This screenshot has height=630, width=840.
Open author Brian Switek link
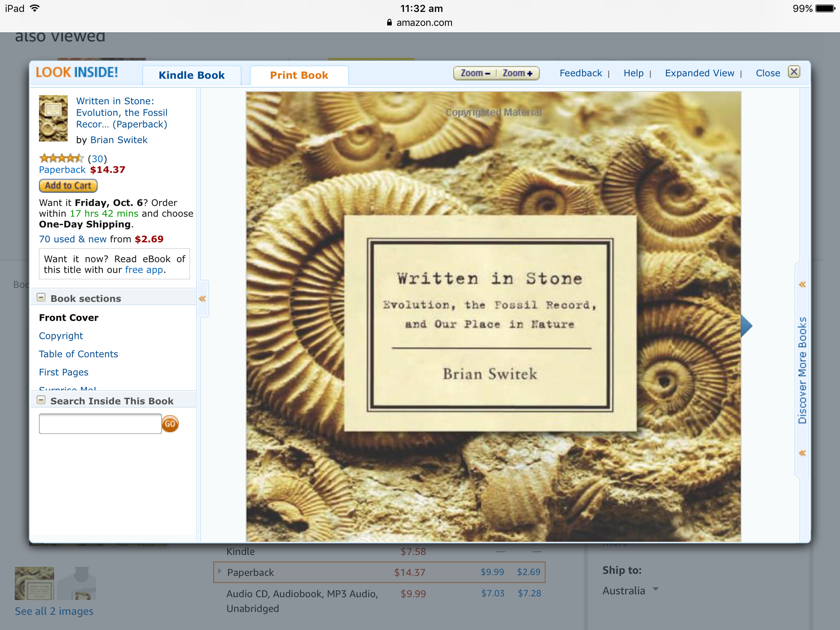(119, 140)
